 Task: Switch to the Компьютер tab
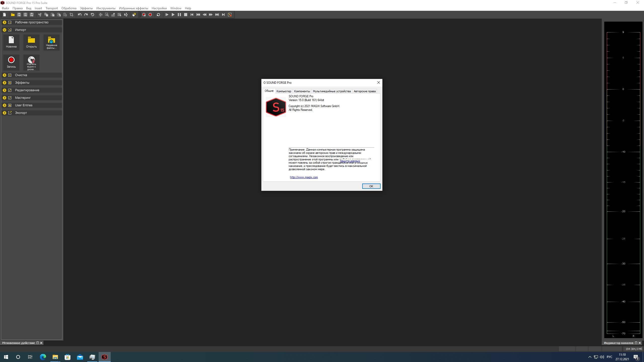(284, 91)
